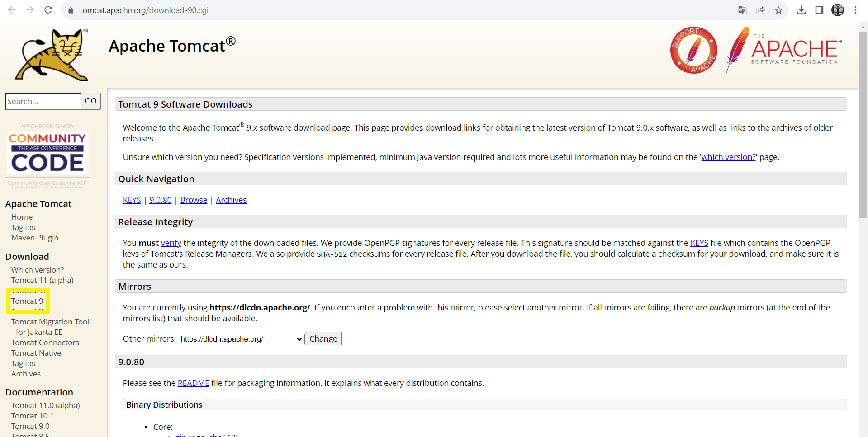Share this page via the share icon
868x437 pixels.
pos(760,10)
